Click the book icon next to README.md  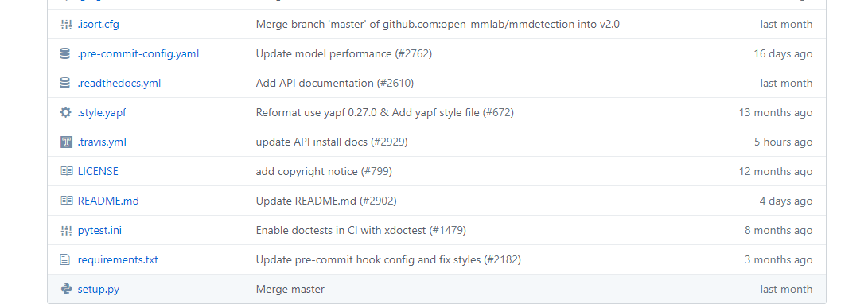coord(66,201)
